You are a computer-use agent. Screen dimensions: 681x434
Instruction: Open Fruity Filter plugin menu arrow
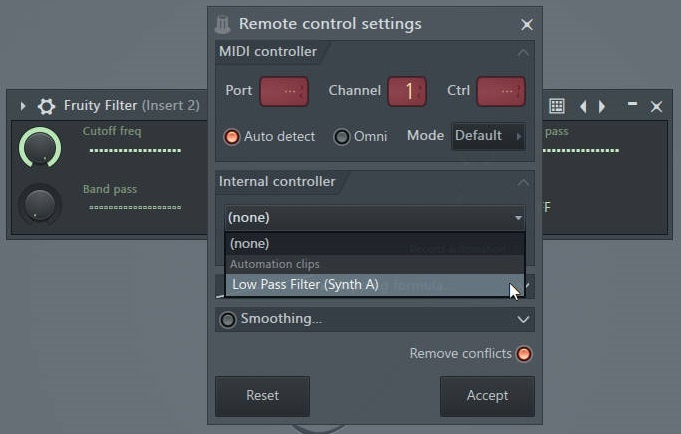(23, 106)
